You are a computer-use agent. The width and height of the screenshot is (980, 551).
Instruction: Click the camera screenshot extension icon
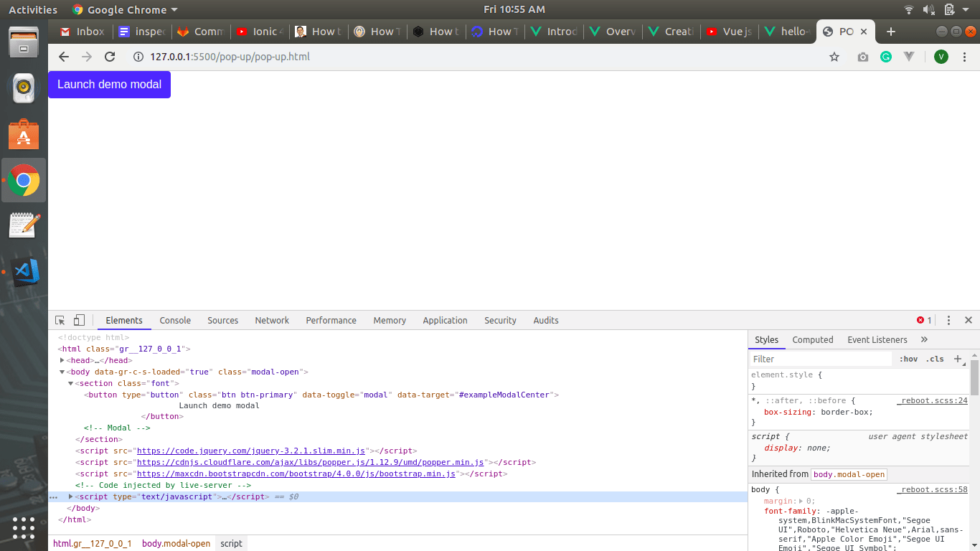[x=862, y=57]
